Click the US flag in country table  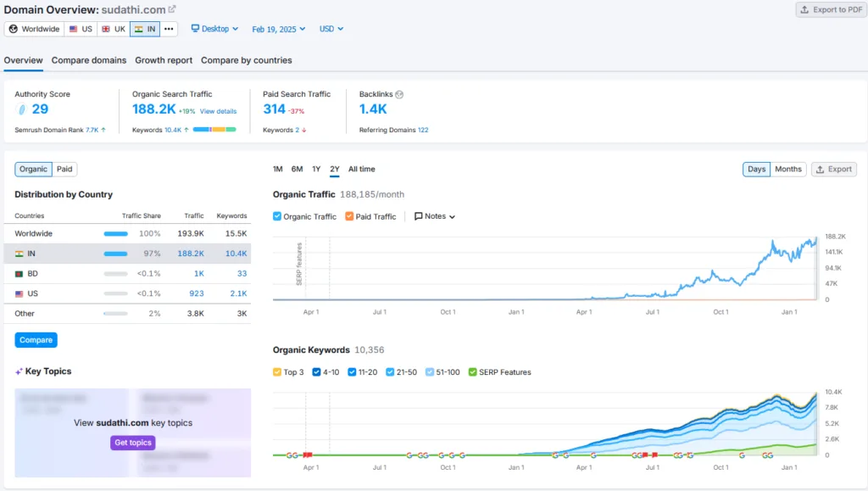click(x=19, y=293)
